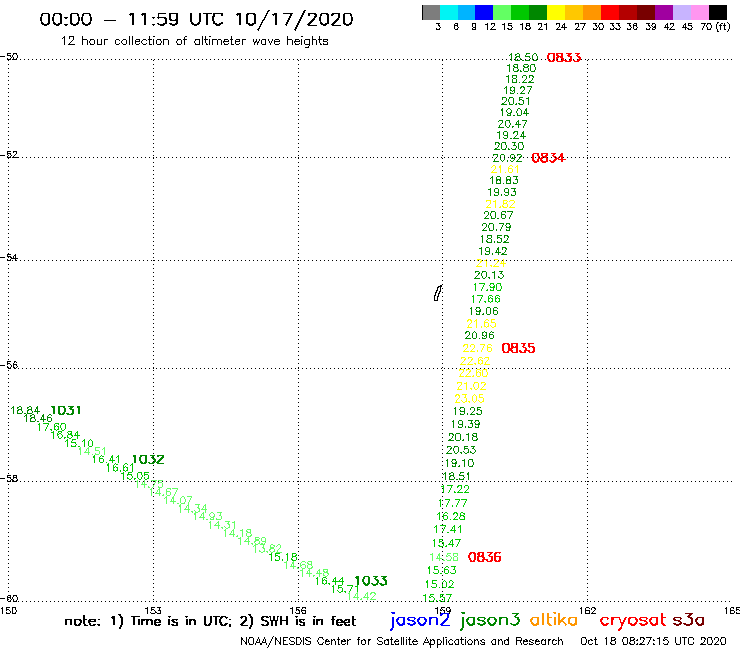Select the 14.42 value below 1033

(362, 596)
